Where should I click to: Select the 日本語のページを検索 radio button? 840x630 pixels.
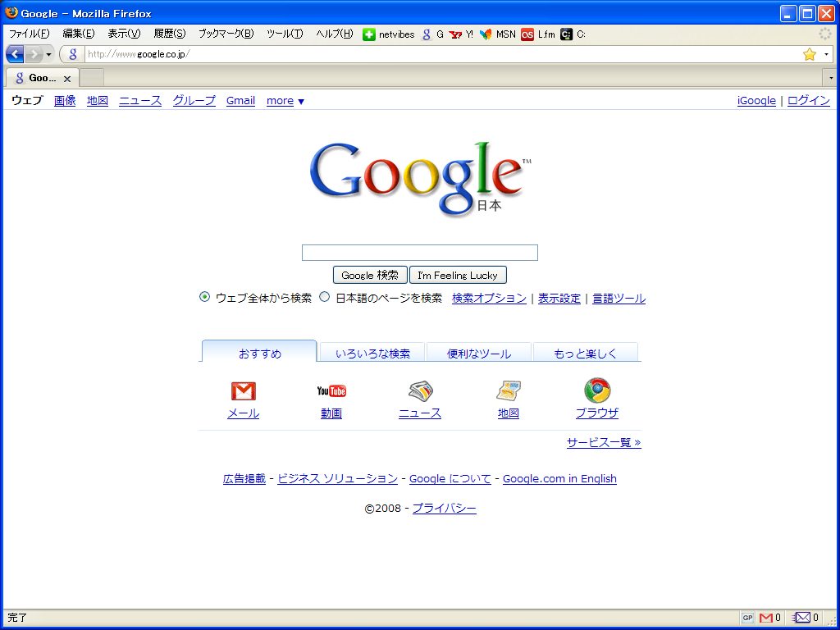point(324,297)
